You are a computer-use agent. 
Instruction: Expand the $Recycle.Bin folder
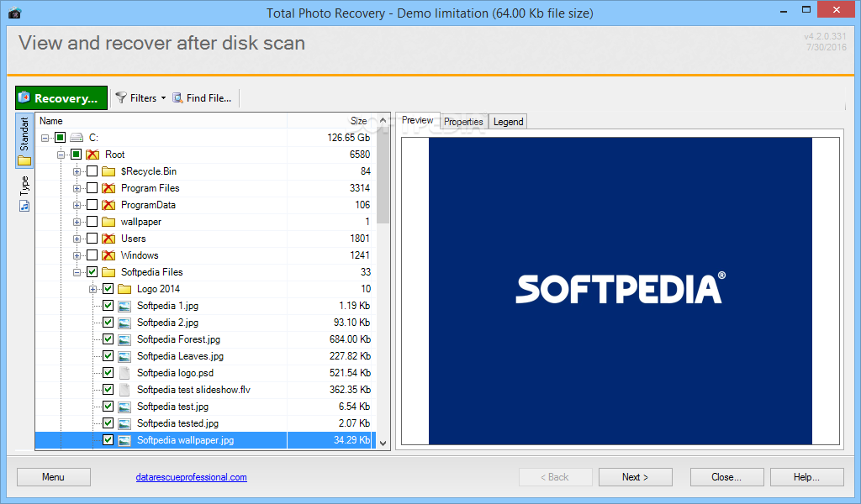[x=77, y=172]
